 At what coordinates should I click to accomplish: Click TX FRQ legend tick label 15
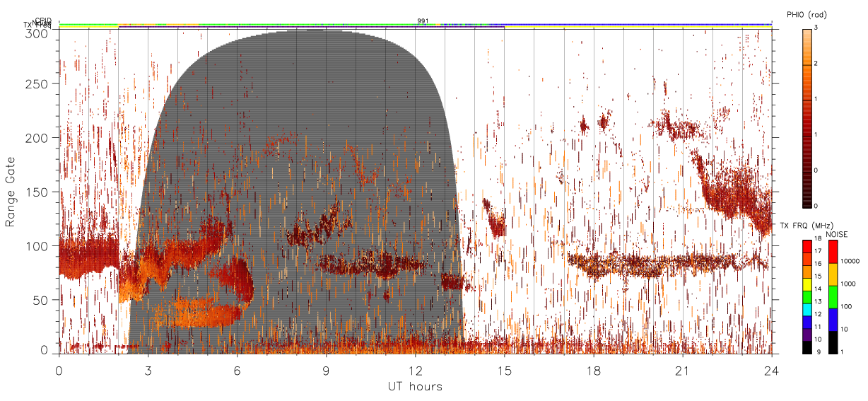click(818, 275)
